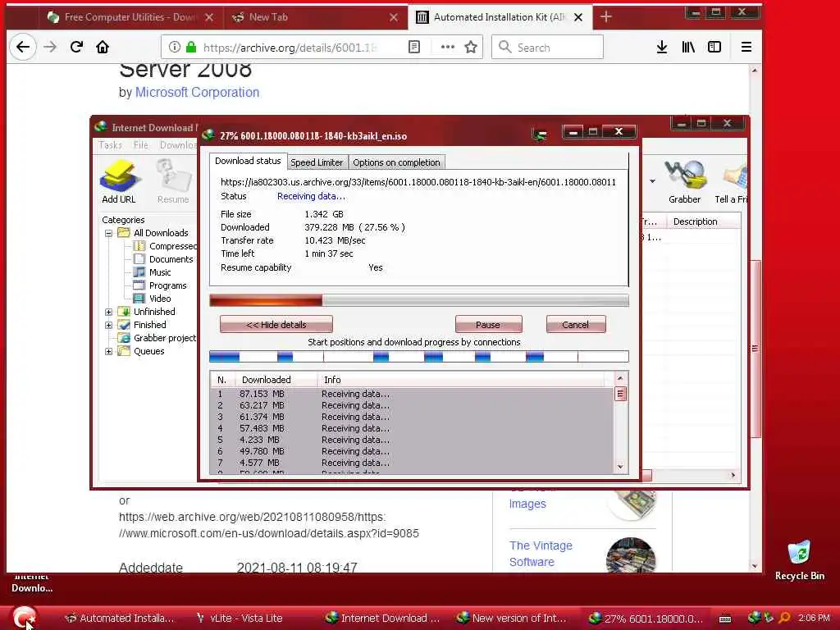Screen dimensions: 840x630
Task: Open Grabber tool in IDM toolbar
Action: coord(684,181)
